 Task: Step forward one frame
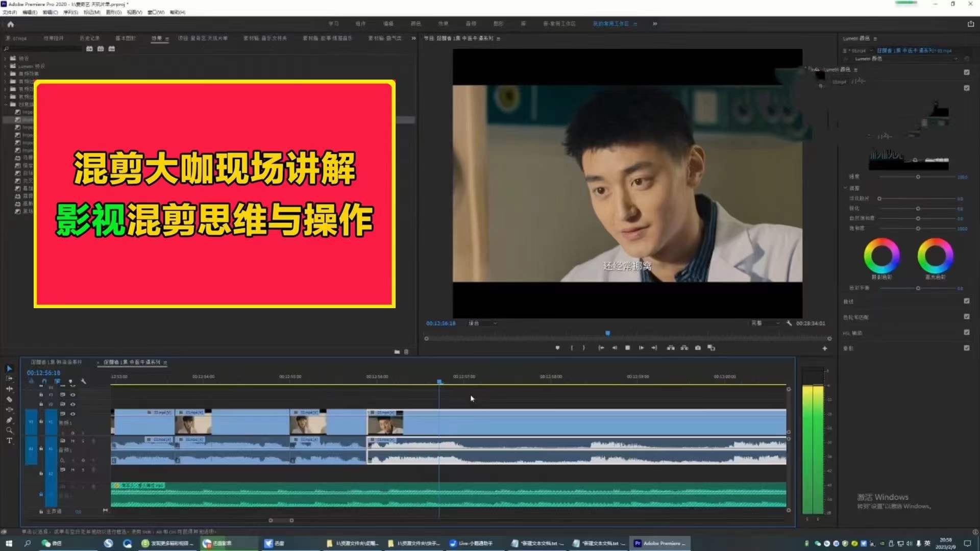641,348
